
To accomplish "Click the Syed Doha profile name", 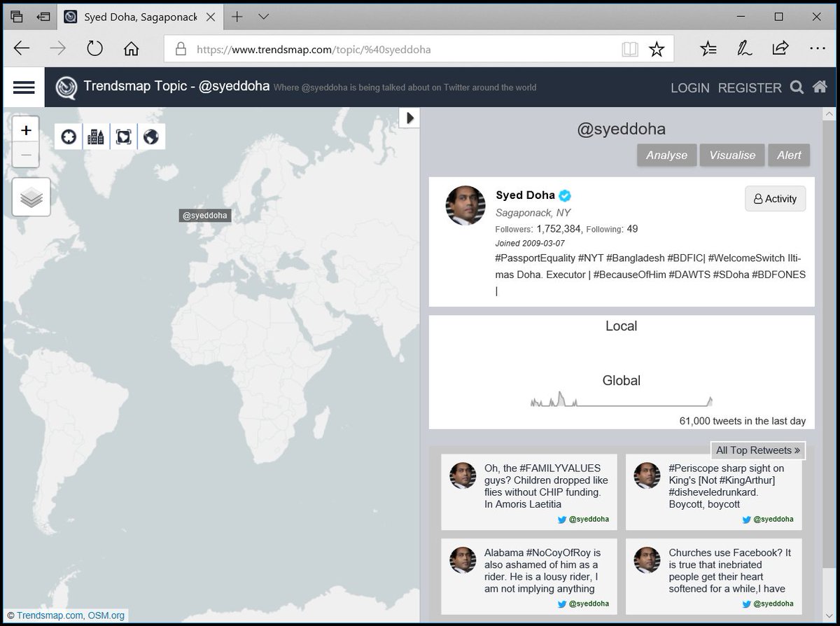I will (525, 195).
